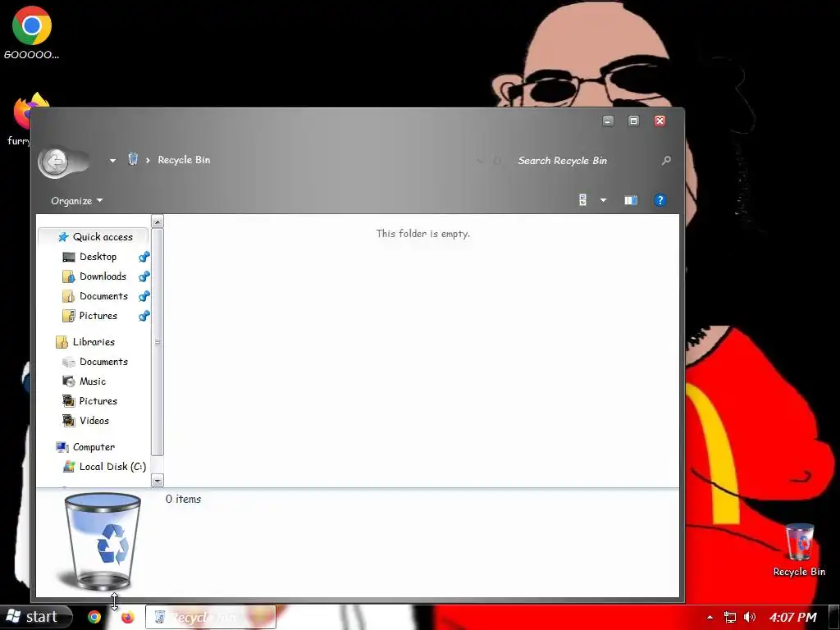Click the This folder is empty message
Image resolution: width=840 pixels, height=630 pixels.
pyautogui.click(x=422, y=233)
